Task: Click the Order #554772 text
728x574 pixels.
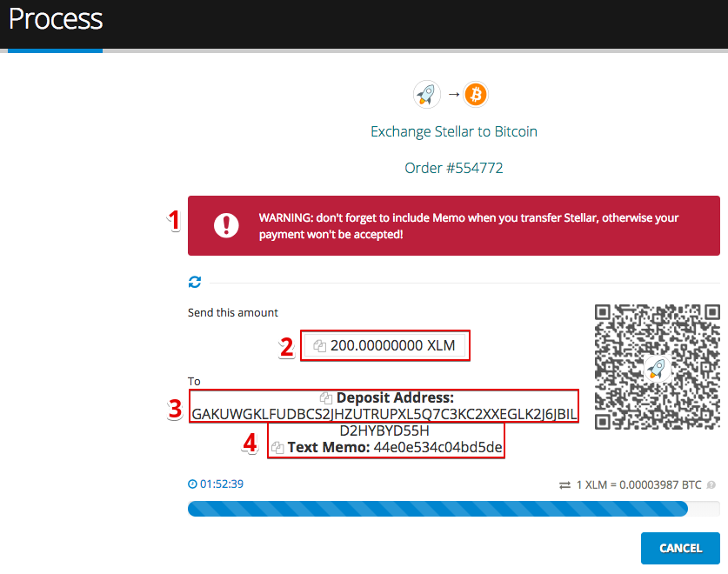Action: pos(454,168)
